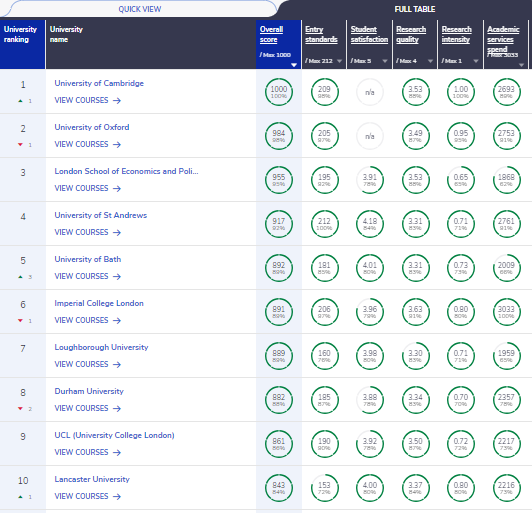Open Lancaster University page

pyautogui.click(x=92, y=479)
